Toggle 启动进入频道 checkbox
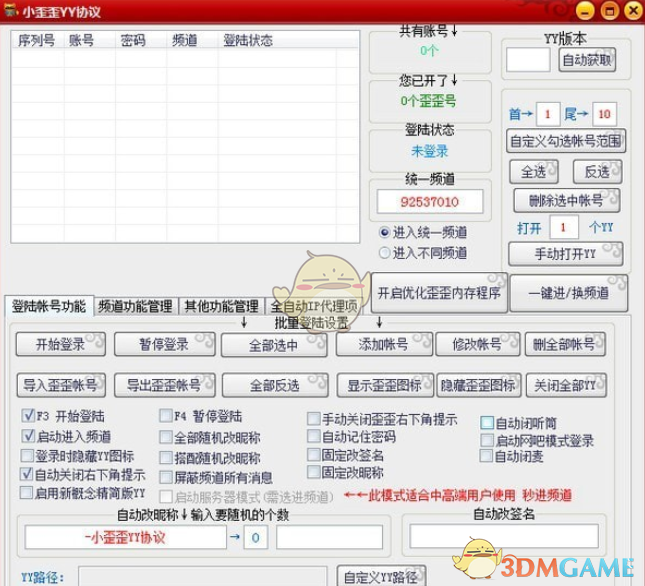The height and width of the screenshot is (586, 645). (x=28, y=435)
